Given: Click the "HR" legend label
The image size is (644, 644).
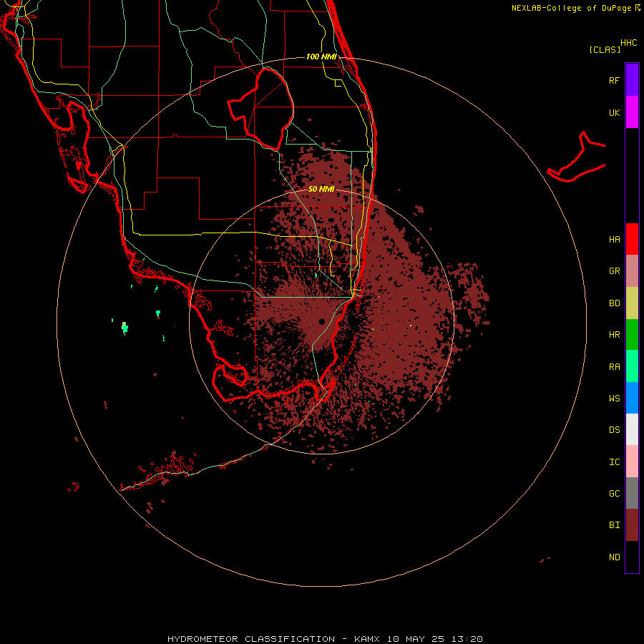Looking at the screenshot, I should [614, 335].
